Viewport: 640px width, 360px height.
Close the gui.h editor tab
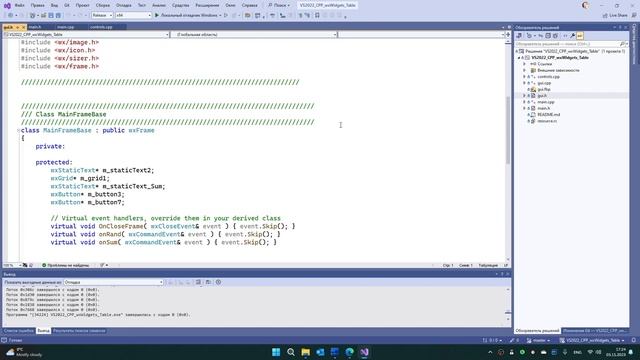(23, 27)
